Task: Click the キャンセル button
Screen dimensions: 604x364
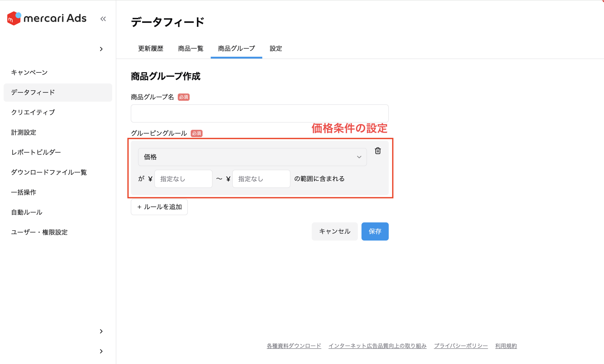Action: [x=335, y=231]
